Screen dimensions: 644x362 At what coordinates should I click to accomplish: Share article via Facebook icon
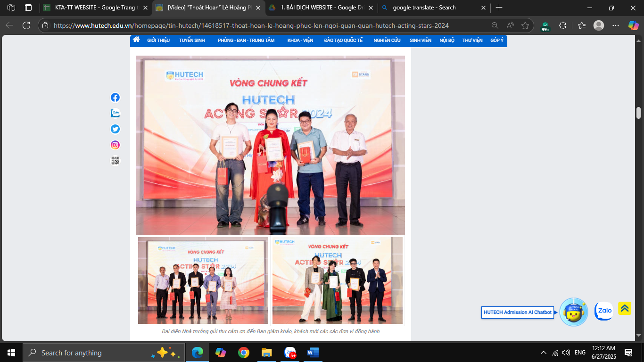coord(115,97)
